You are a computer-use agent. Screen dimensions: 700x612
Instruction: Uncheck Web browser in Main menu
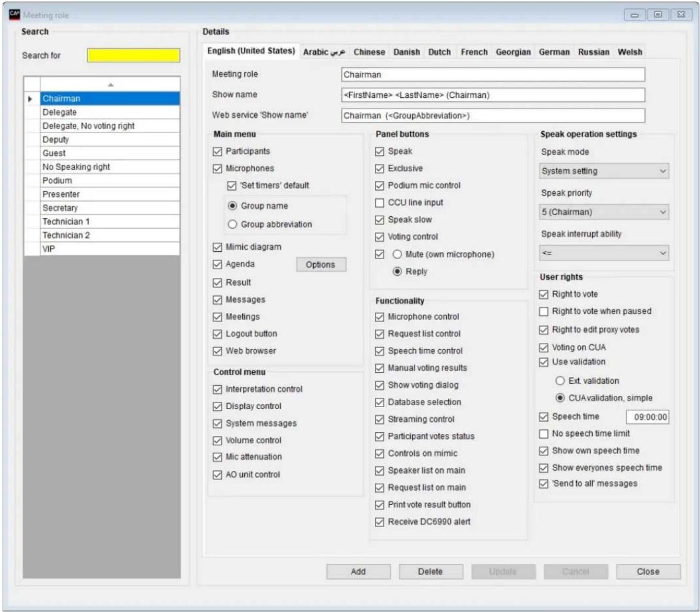[217, 351]
